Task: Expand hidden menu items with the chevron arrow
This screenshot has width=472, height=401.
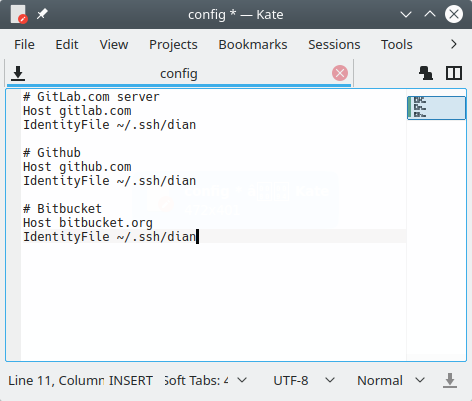Action: pyautogui.click(x=454, y=44)
